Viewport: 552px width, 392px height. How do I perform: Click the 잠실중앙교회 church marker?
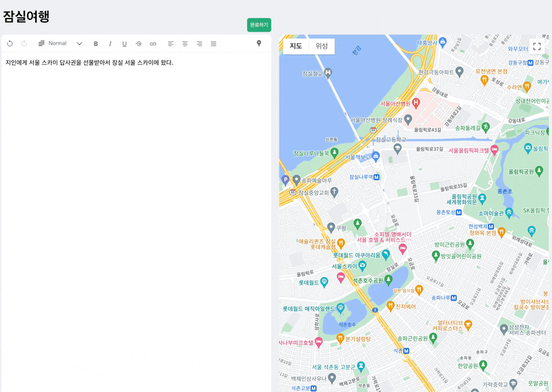pos(335,192)
